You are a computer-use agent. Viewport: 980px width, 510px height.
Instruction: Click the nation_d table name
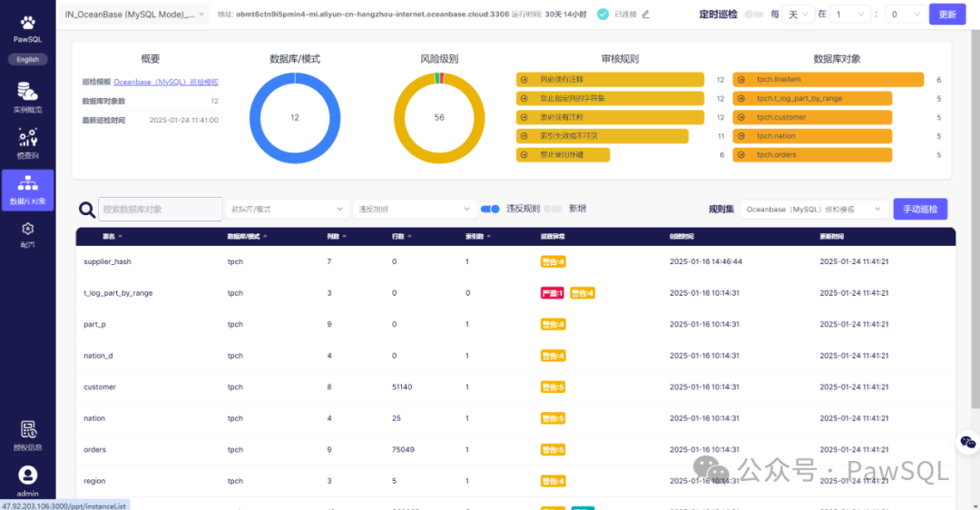[x=98, y=356]
